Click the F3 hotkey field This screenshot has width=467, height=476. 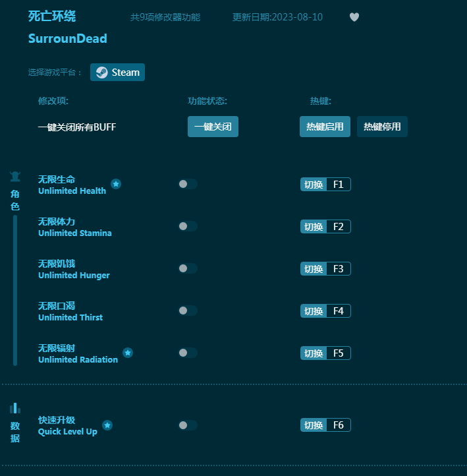[339, 269]
